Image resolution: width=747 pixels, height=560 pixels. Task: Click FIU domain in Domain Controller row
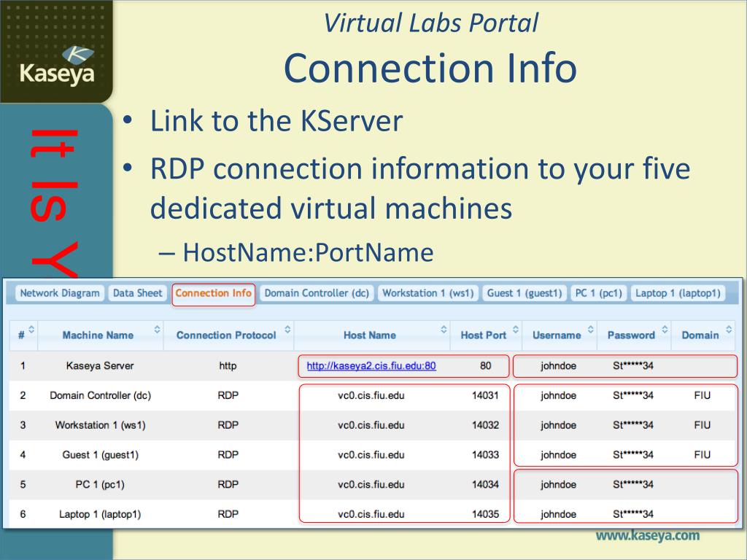[x=703, y=395]
